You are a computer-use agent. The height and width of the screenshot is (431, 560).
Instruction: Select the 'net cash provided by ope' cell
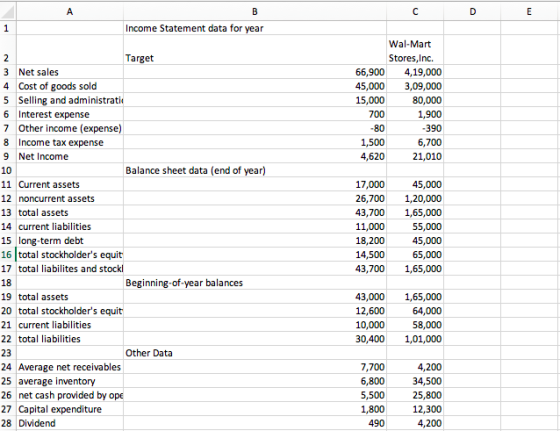point(70,395)
